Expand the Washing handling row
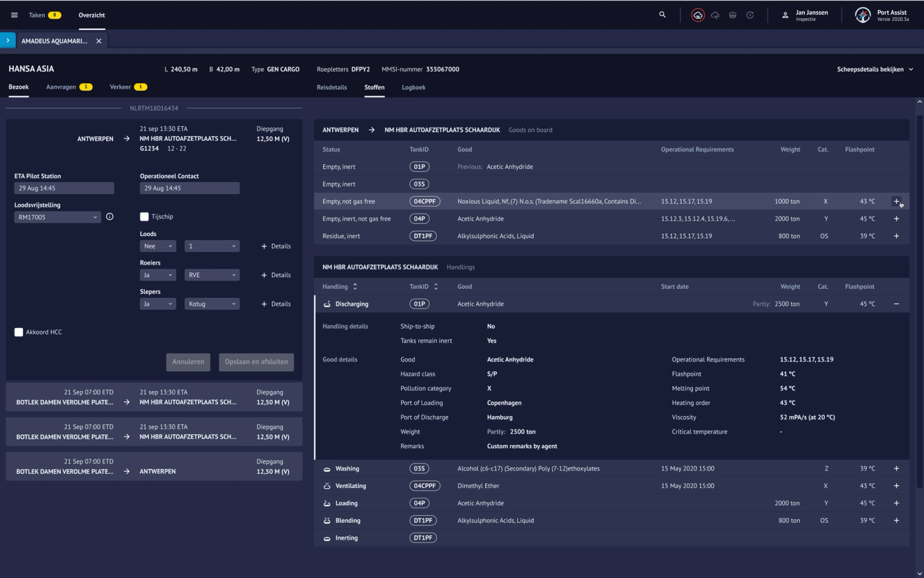This screenshot has width=924, height=578. (896, 468)
